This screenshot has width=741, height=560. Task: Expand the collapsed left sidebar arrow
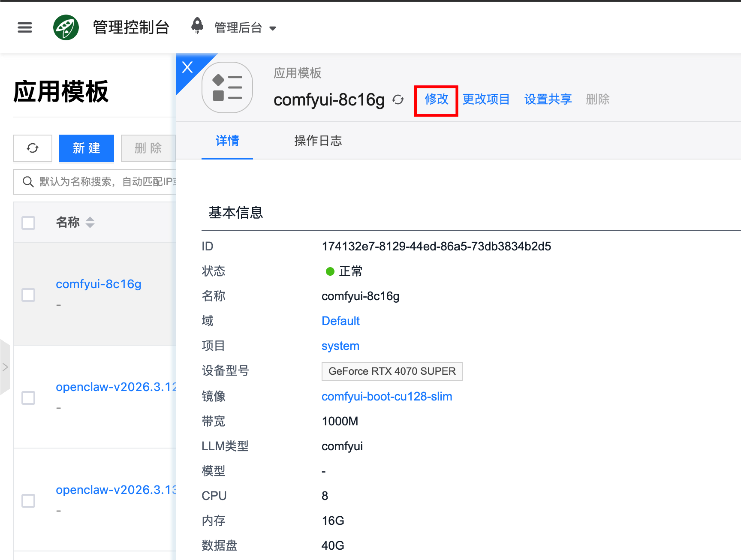[5, 367]
